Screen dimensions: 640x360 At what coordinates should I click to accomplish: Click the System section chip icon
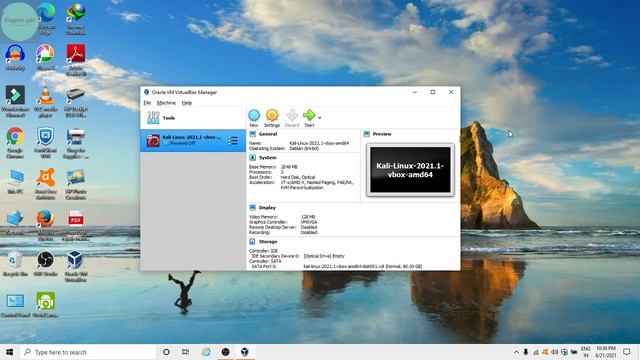point(253,158)
